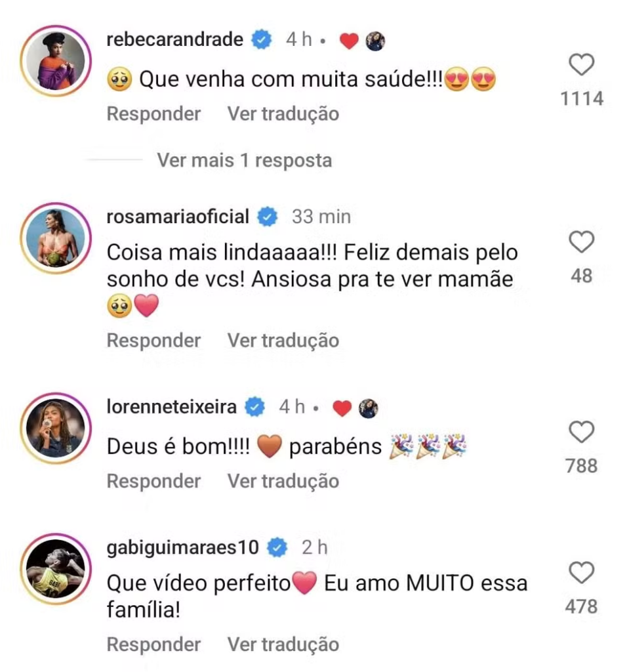Show translation for rosamariaoficial's comment
The height and width of the screenshot is (672, 627).
(x=283, y=340)
